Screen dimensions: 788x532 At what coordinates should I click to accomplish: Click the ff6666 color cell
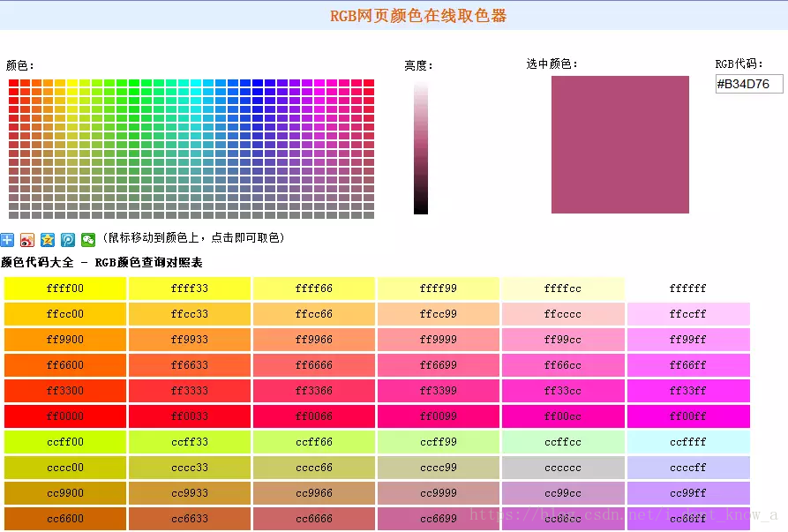[x=314, y=365]
